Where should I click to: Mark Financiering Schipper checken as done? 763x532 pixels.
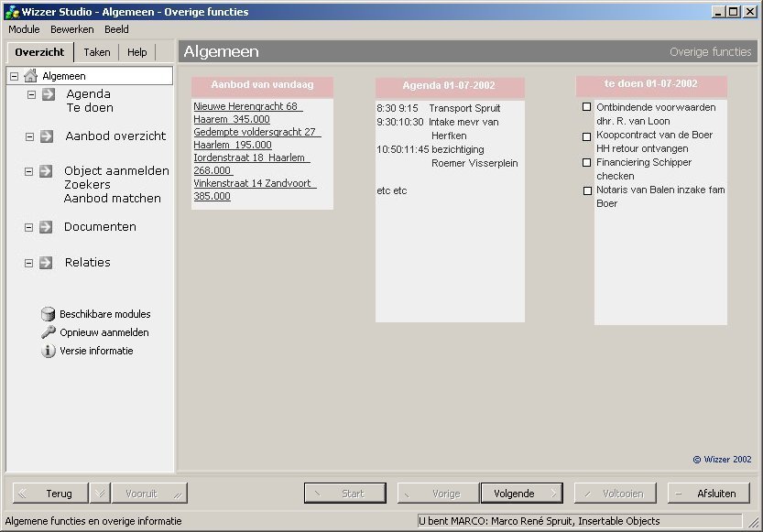(587, 163)
